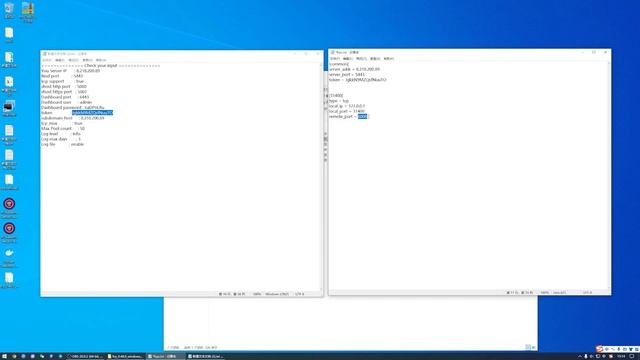Click the Notepad icon in left window title bar
Viewport: 640px width, 360px height.
pos(44,54)
